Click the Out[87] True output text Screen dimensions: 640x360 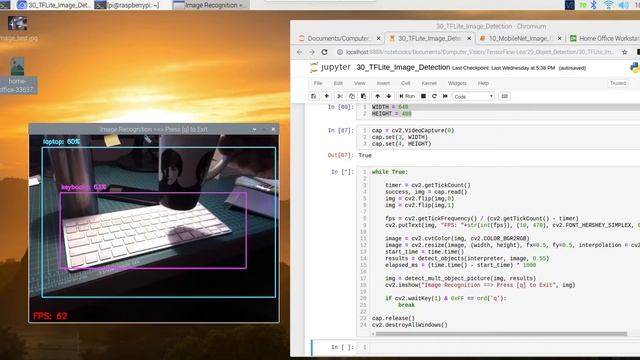[365, 156]
